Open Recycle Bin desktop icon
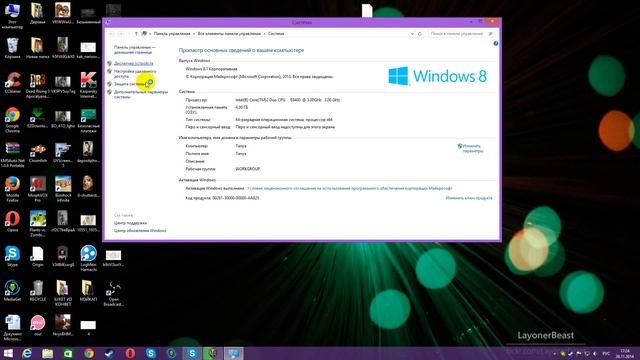 coord(12,48)
